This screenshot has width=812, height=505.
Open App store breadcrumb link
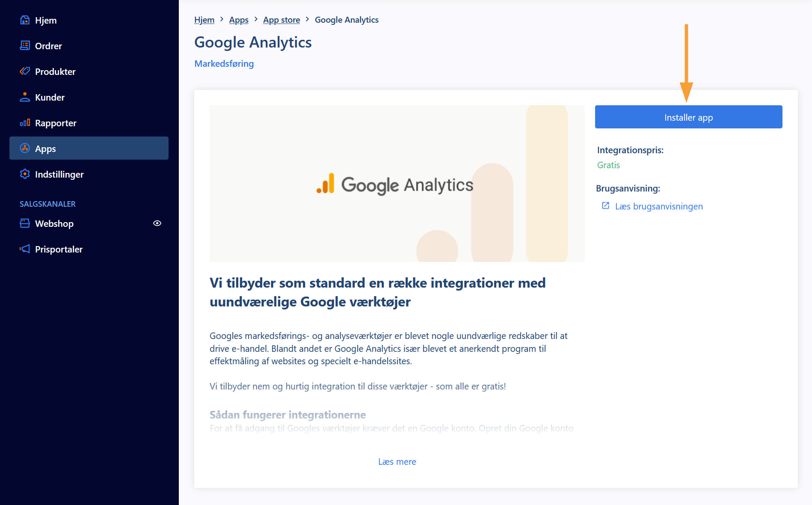282,20
